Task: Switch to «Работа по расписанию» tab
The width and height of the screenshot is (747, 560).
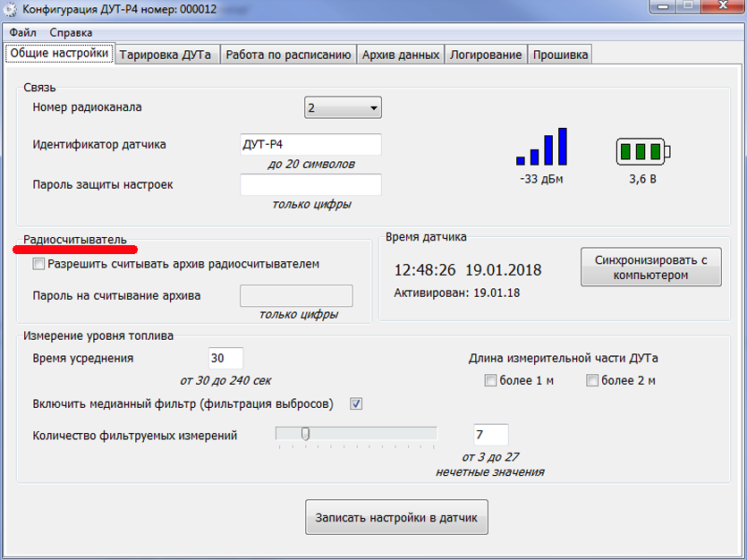Action: click(x=288, y=55)
